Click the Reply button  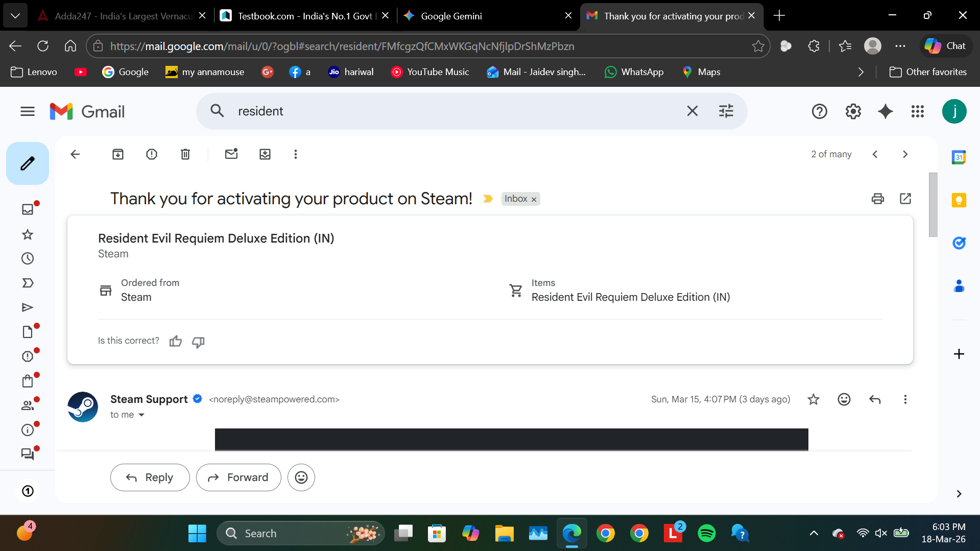tap(150, 477)
